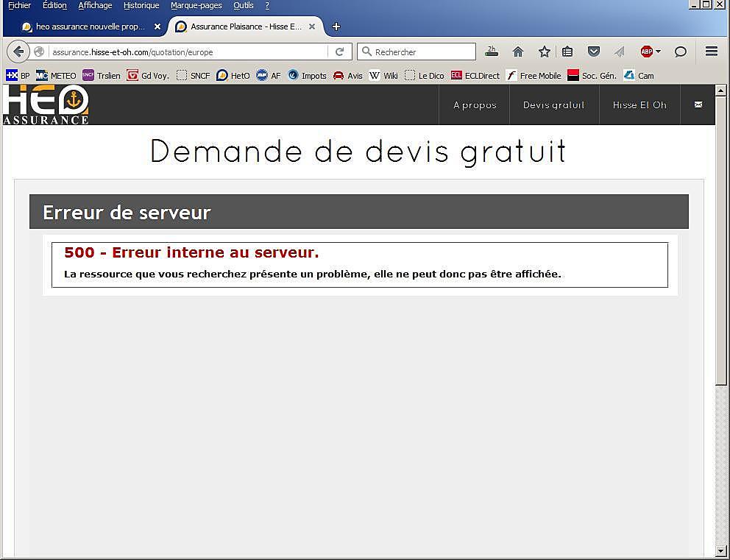Go to home page via house icon
Viewport: 730px width, 560px height.
click(518, 52)
